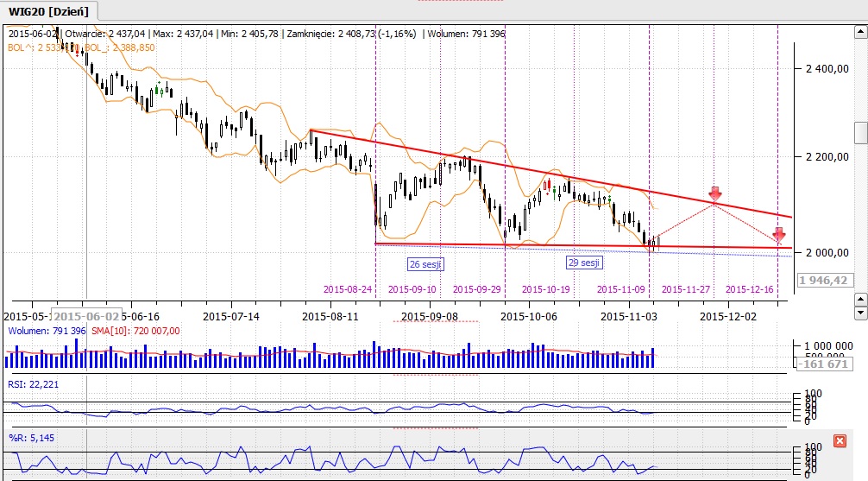Select the WIG20 [Dzień] chart tab

(x=49, y=10)
